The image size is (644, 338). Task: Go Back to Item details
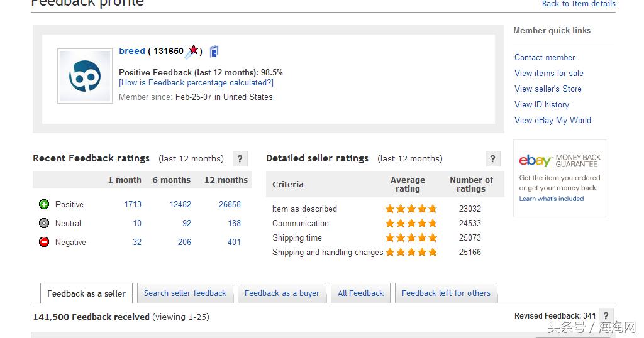tap(579, 4)
